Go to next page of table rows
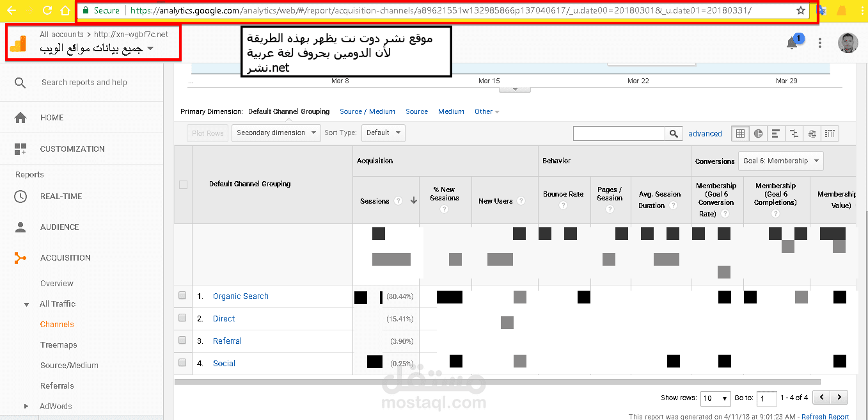This screenshot has height=420, width=868. [x=840, y=398]
